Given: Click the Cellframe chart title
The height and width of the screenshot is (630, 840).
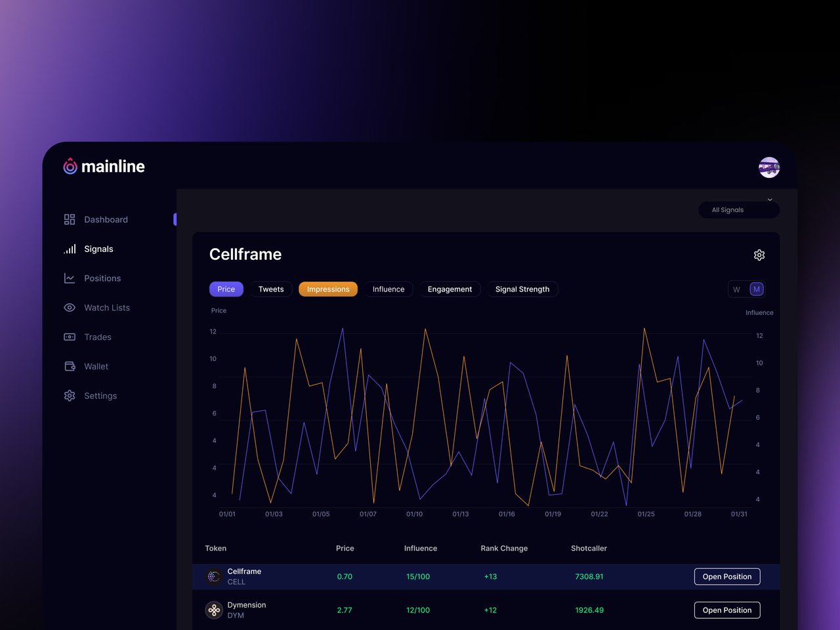Looking at the screenshot, I should [x=245, y=255].
